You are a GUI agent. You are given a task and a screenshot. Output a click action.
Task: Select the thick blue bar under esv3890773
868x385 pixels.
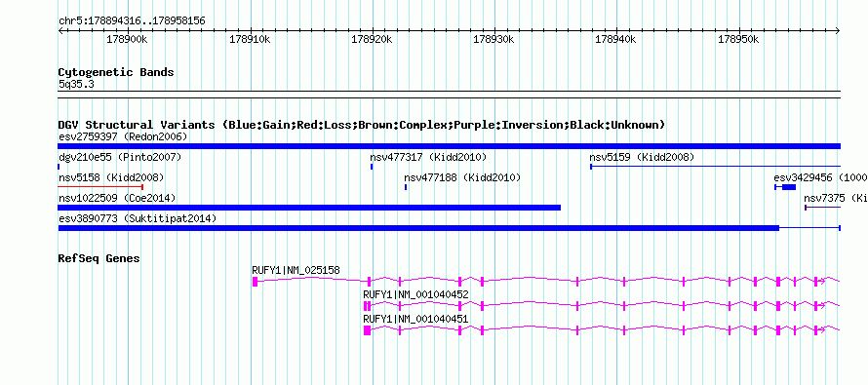(418, 228)
